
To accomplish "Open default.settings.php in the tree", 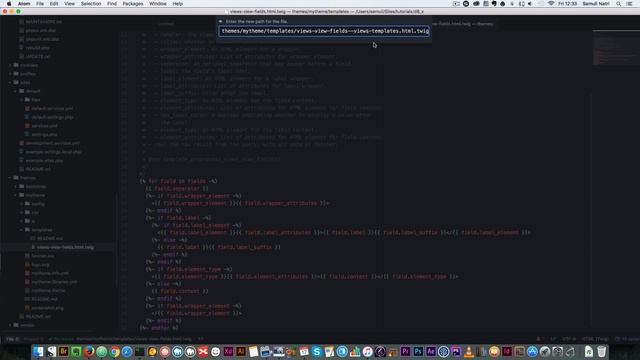I will click(x=52, y=117).
